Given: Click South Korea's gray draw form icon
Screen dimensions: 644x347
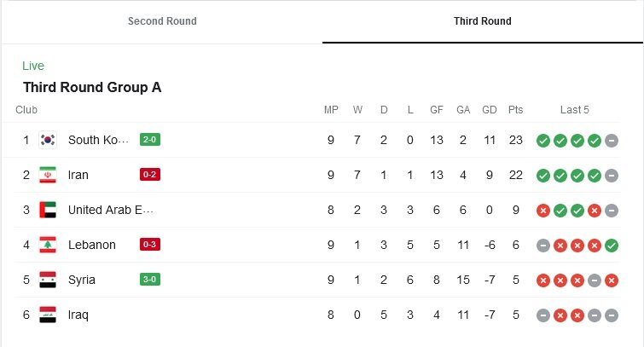Looking at the screenshot, I should [x=612, y=141].
